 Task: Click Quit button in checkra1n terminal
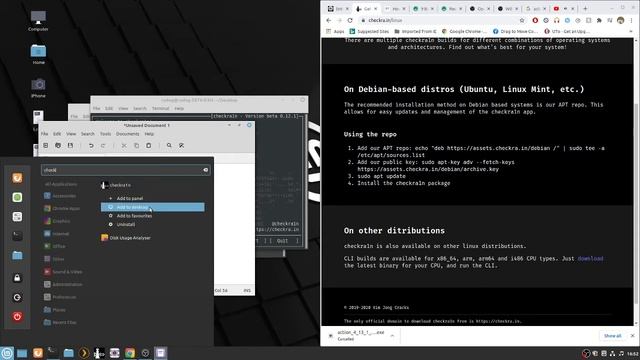tap(282, 241)
